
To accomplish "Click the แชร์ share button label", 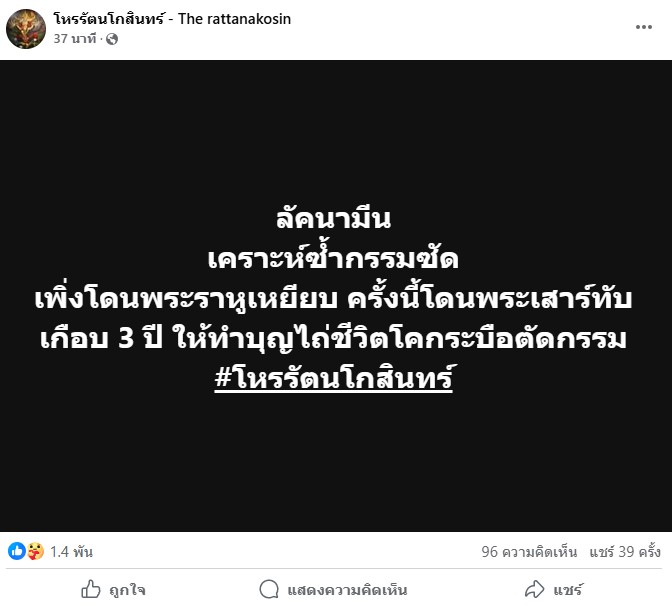I will click(568, 590).
